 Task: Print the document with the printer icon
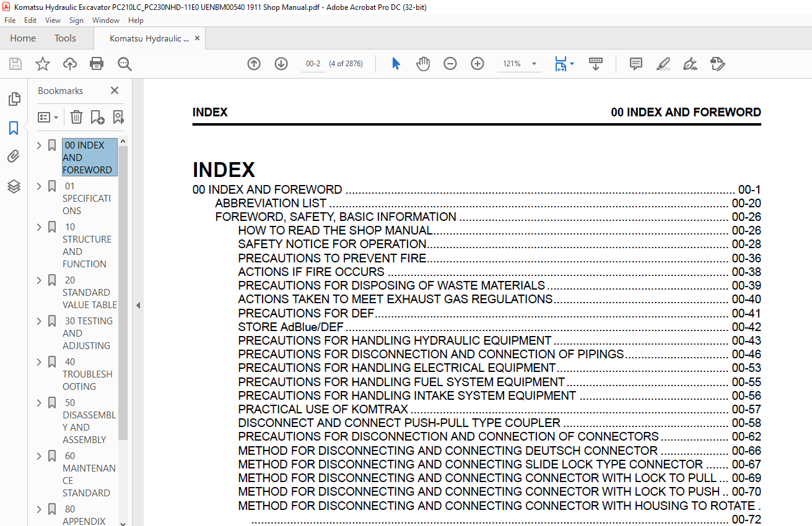[97, 64]
